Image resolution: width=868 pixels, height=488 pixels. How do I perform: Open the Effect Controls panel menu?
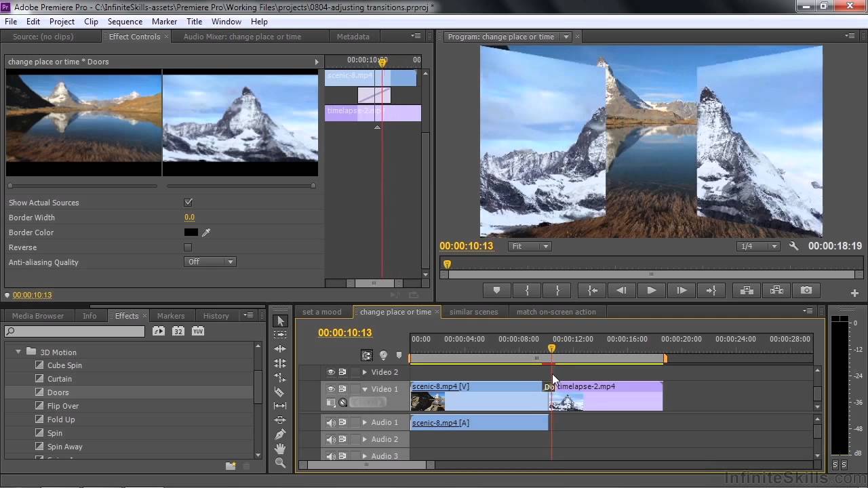pos(415,36)
